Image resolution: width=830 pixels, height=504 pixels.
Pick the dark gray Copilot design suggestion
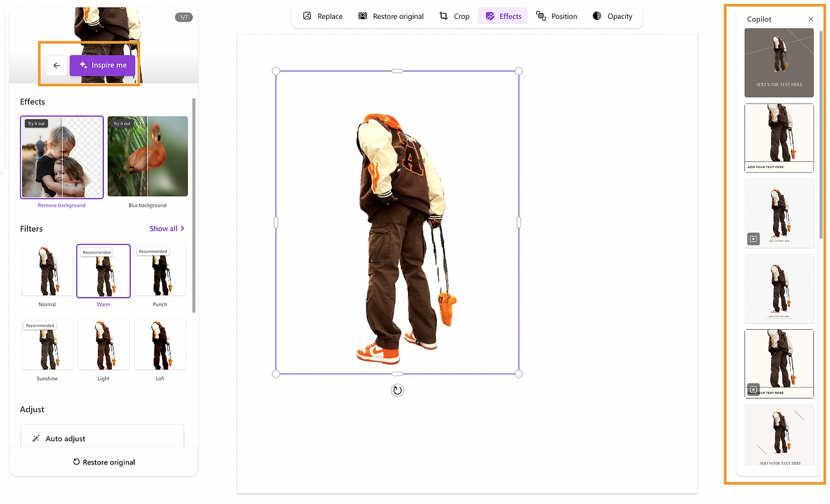point(779,63)
